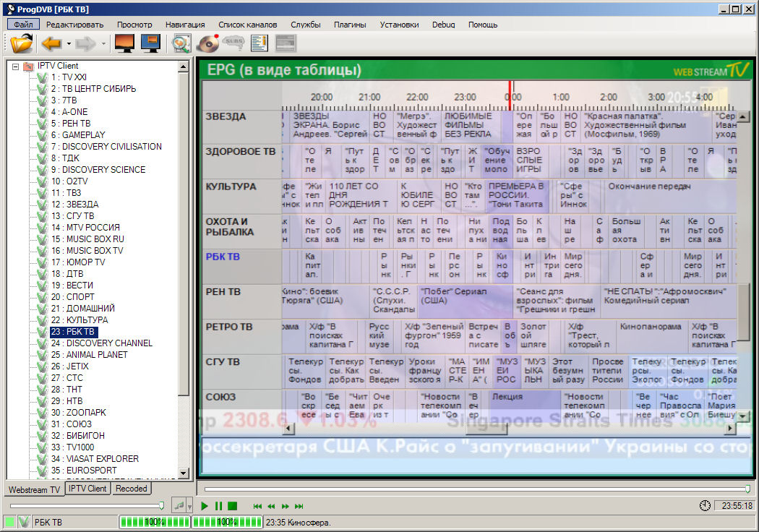
Task: Open the Помощь menu
Action: point(483,24)
